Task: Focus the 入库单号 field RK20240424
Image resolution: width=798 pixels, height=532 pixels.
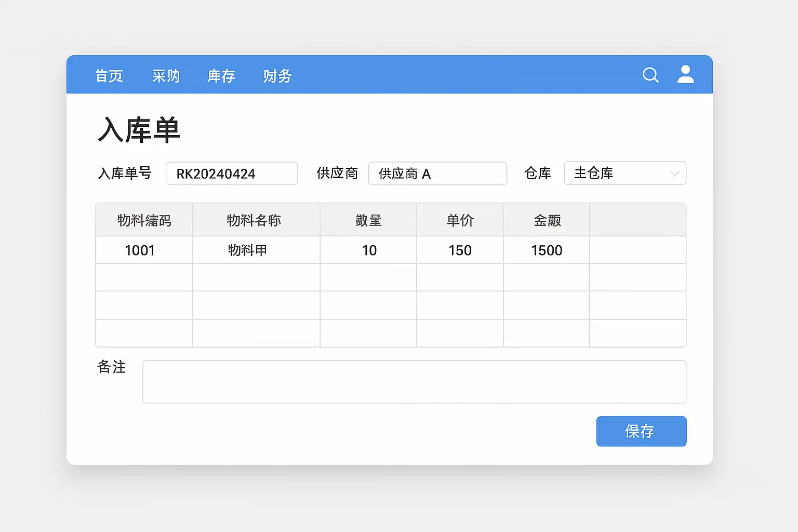Action: (232, 174)
